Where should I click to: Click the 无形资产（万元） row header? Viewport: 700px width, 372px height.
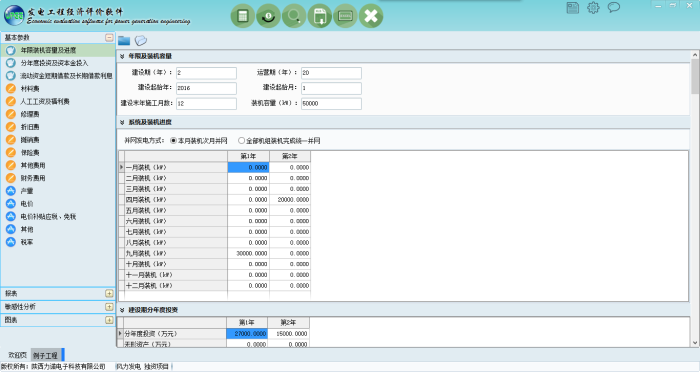click(x=175, y=344)
